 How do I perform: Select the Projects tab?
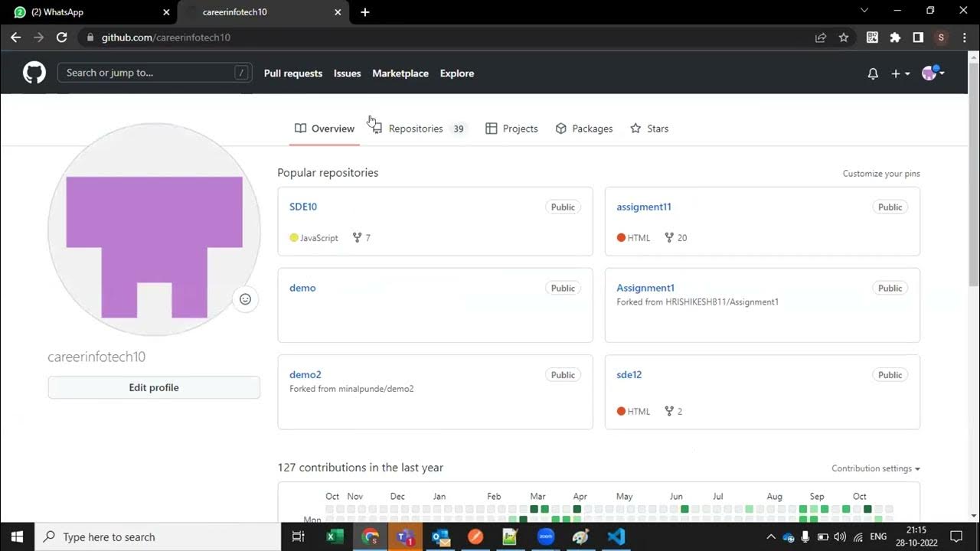512,129
